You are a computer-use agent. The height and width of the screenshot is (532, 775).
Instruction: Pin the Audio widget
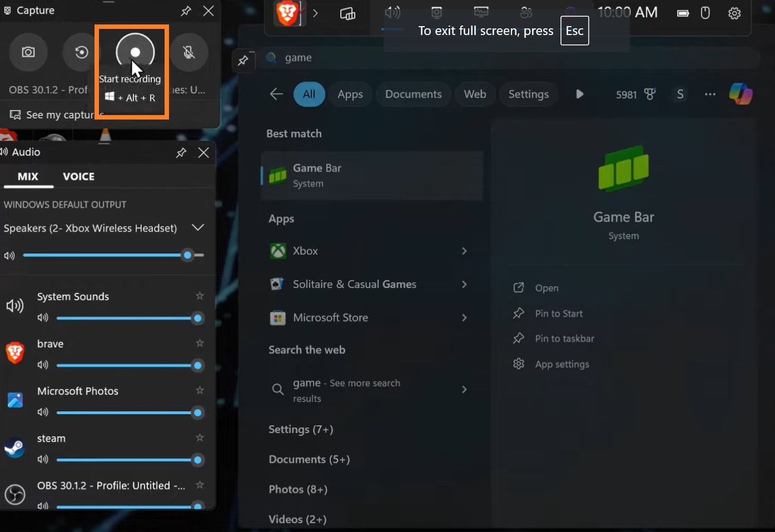coord(181,152)
